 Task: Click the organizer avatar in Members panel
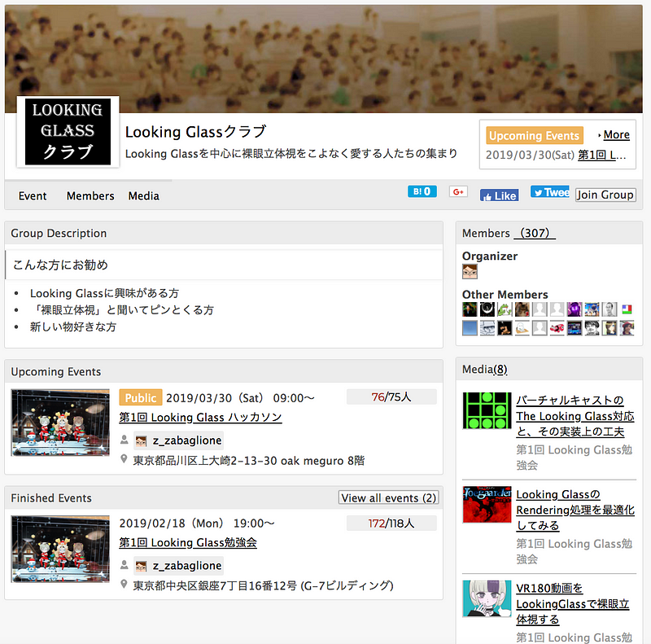tap(470, 272)
